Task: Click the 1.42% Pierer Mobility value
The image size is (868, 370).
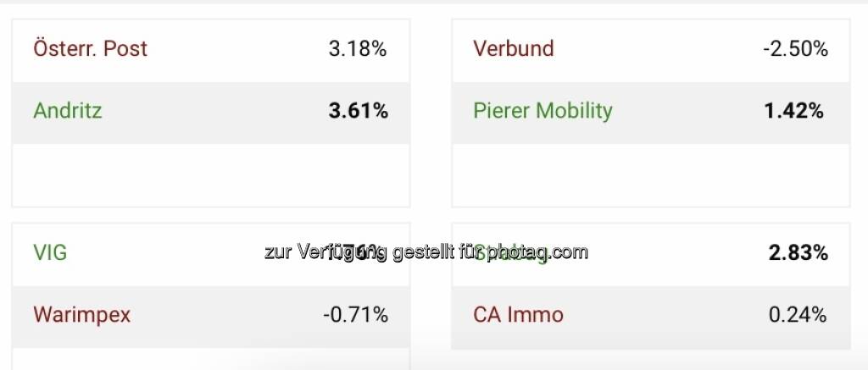Action: (794, 111)
